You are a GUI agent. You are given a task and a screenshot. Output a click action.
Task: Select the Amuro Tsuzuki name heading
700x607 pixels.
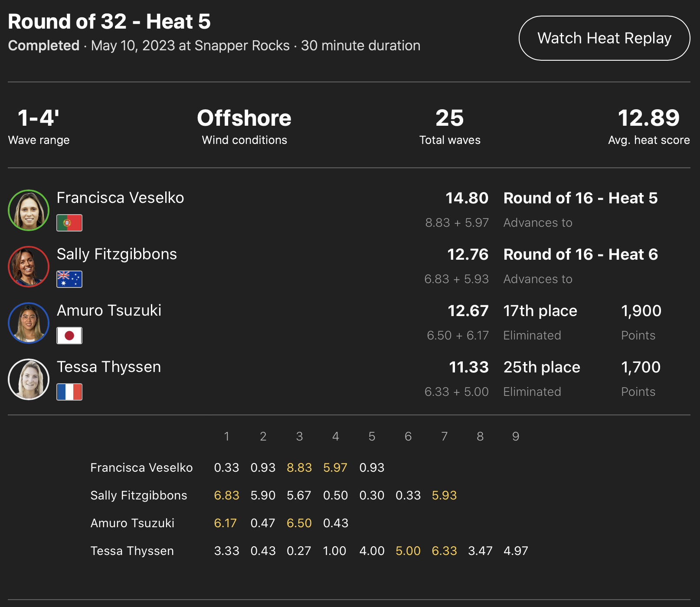click(109, 310)
